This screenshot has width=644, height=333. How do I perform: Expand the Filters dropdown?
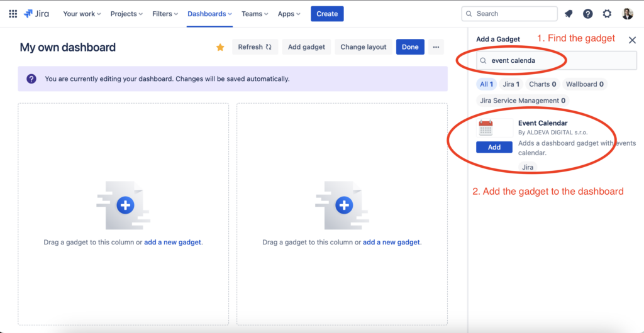[x=165, y=14]
